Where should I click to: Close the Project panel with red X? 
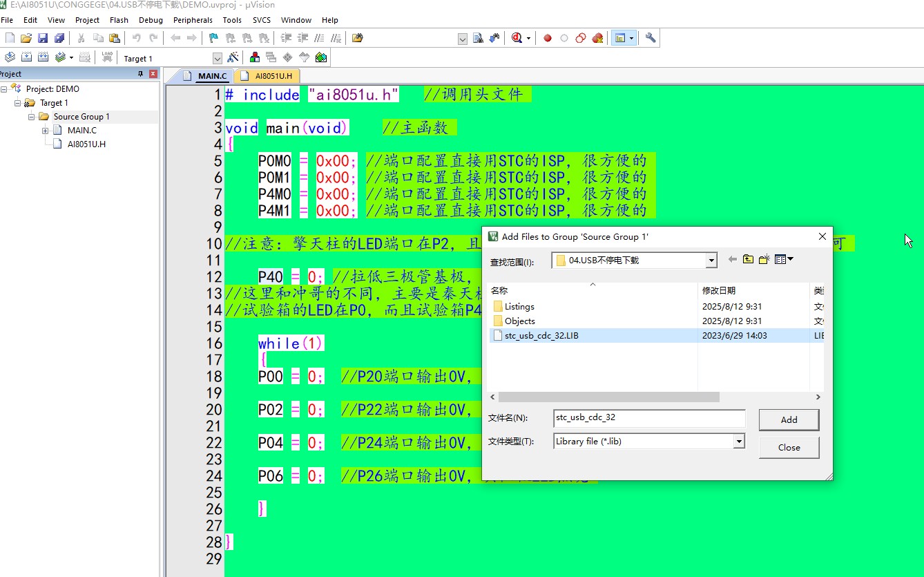(x=153, y=74)
